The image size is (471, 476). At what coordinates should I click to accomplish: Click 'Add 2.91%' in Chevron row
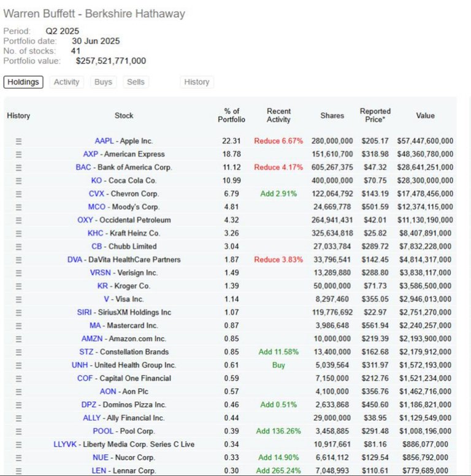pyautogui.click(x=278, y=194)
